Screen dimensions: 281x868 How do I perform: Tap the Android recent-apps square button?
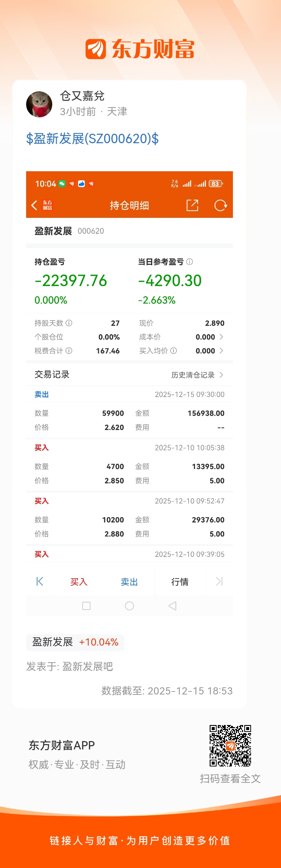point(86,606)
